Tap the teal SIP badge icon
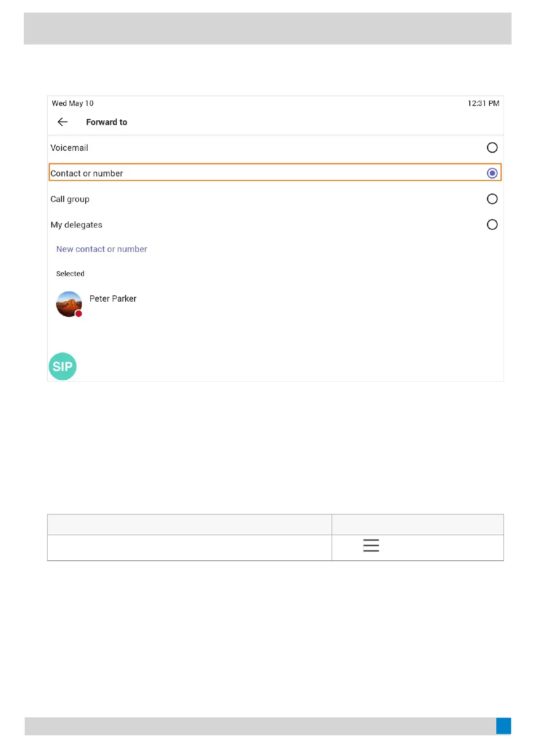 pyautogui.click(x=62, y=366)
